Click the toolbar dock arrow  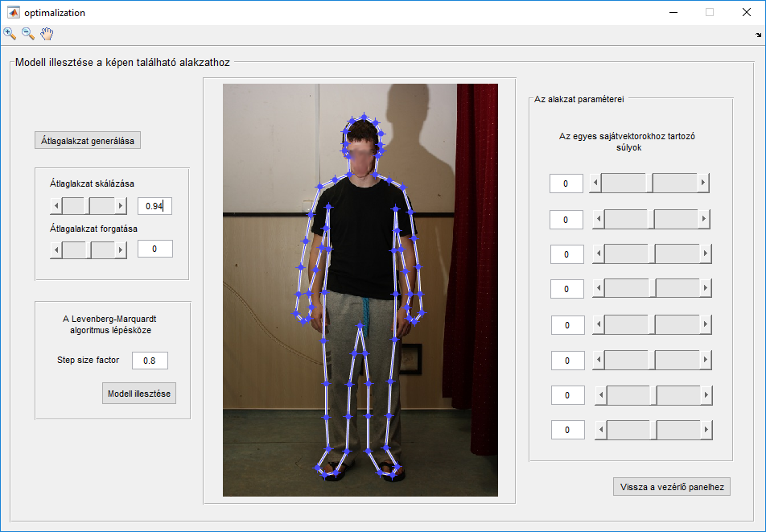point(758,35)
